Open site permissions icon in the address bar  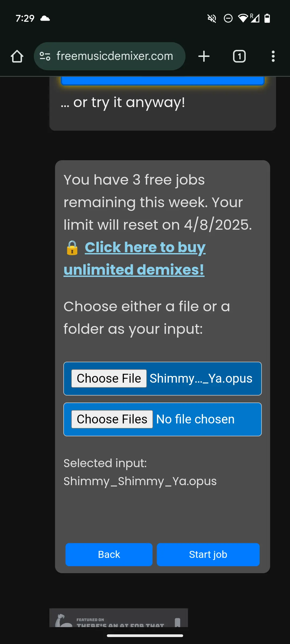(x=45, y=56)
